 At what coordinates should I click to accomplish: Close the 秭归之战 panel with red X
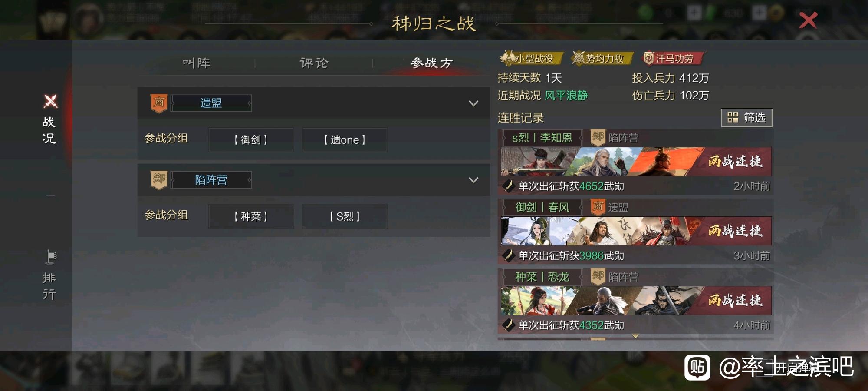[x=808, y=20]
